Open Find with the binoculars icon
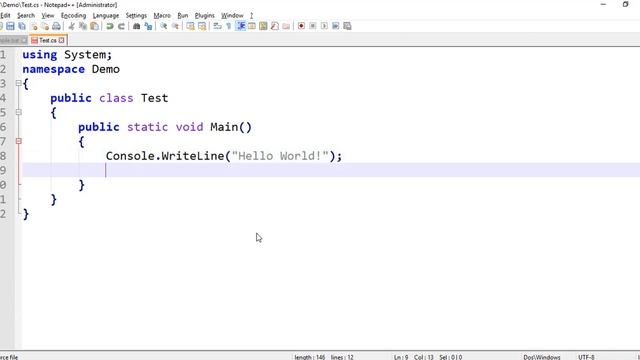The image size is (640, 360). (x=137, y=26)
